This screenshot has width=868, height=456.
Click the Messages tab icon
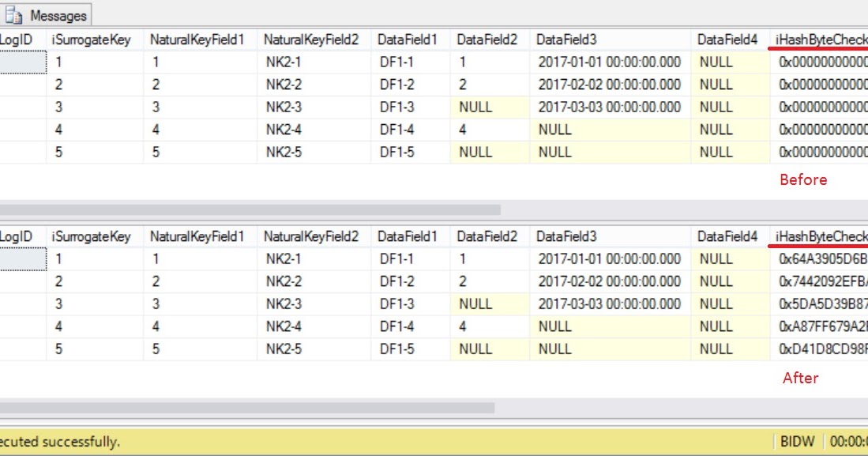click(x=14, y=13)
